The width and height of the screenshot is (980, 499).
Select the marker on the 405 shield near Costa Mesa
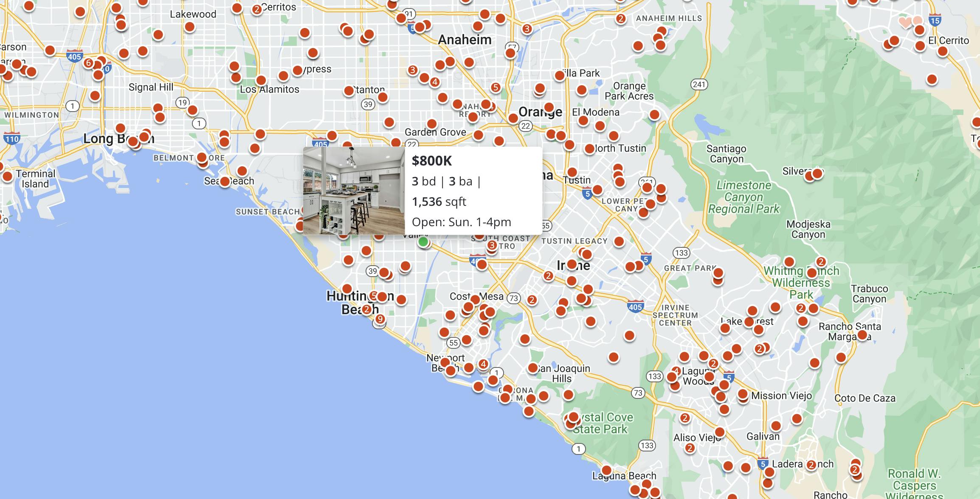482,264
